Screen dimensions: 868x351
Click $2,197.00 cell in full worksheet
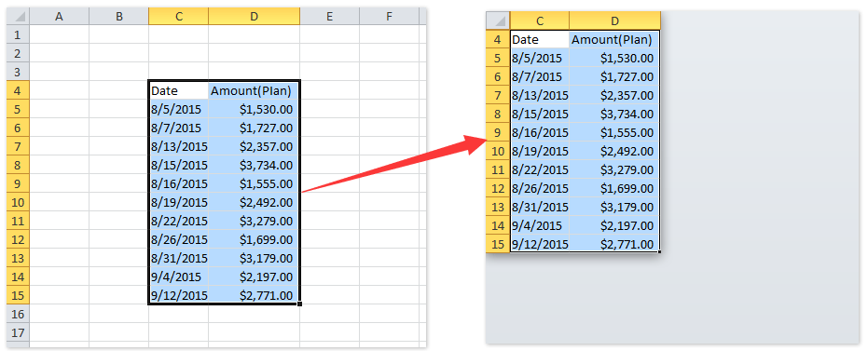255,277
